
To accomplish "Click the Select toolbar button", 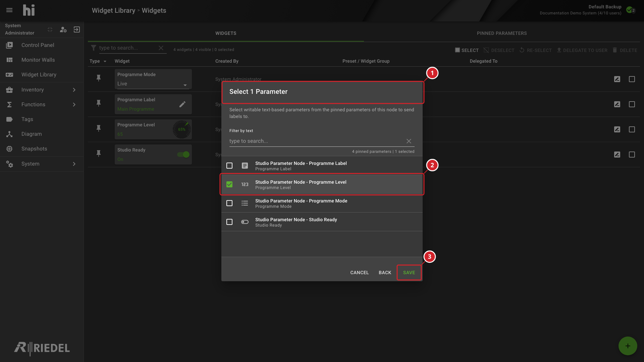I will pos(467,50).
